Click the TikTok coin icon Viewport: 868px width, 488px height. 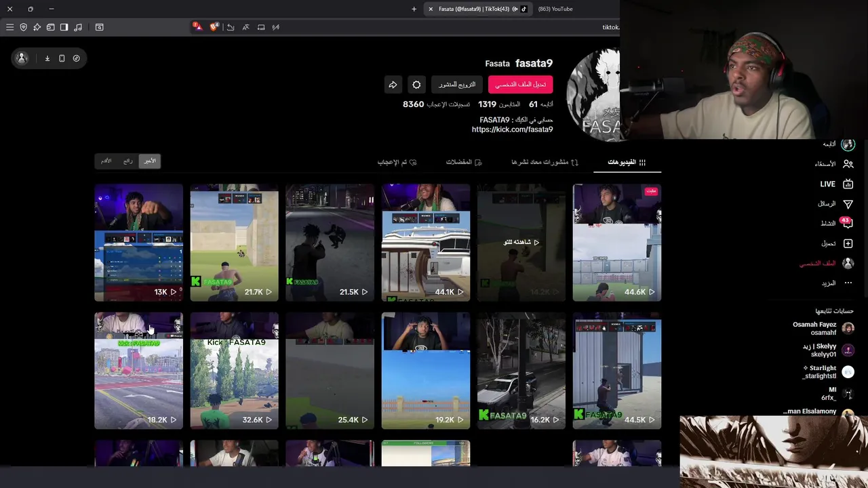tap(76, 58)
